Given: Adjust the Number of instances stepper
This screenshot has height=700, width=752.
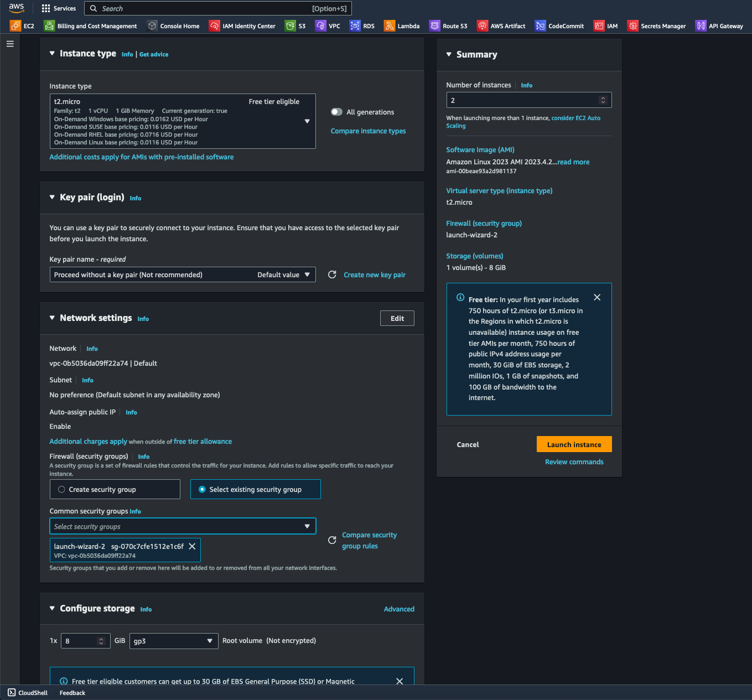Looking at the screenshot, I should pyautogui.click(x=603, y=100).
